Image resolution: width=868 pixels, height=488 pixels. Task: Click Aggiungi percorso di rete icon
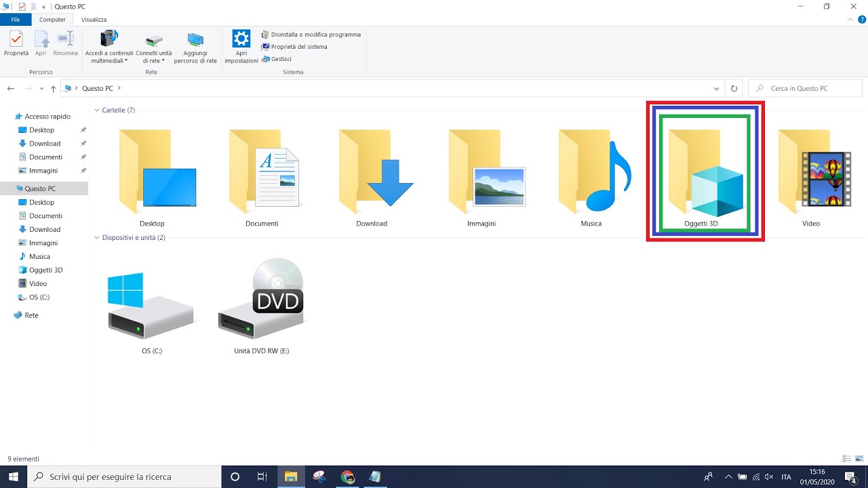click(x=195, y=45)
